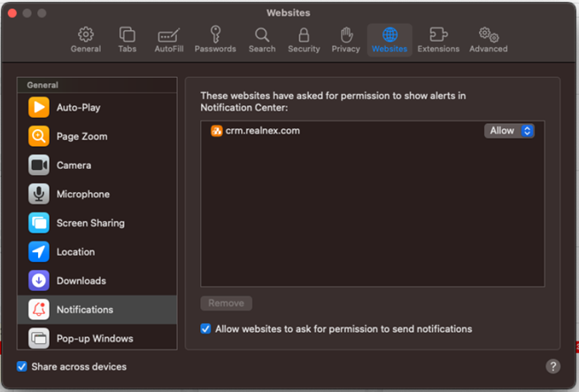The height and width of the screenshot is (392, 579).
Task: Open Allow dropdown for crm.realnex.com
Action: point(509,130)
